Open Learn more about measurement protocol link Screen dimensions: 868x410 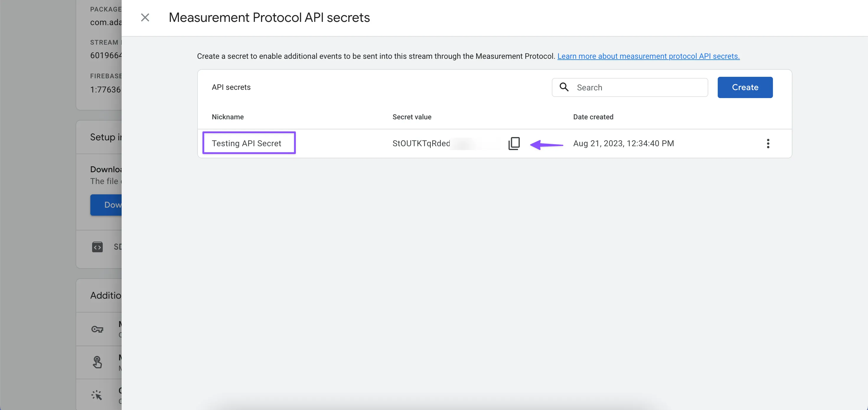648,56
